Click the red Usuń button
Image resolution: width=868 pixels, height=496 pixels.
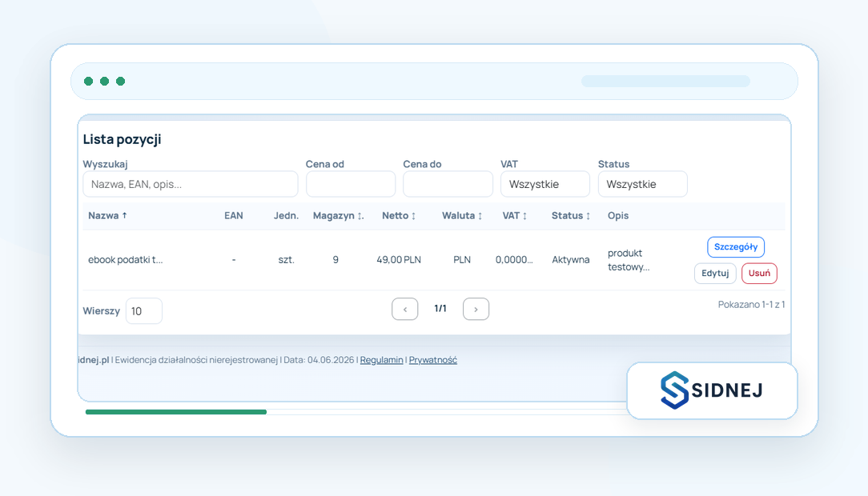point(759,273)
